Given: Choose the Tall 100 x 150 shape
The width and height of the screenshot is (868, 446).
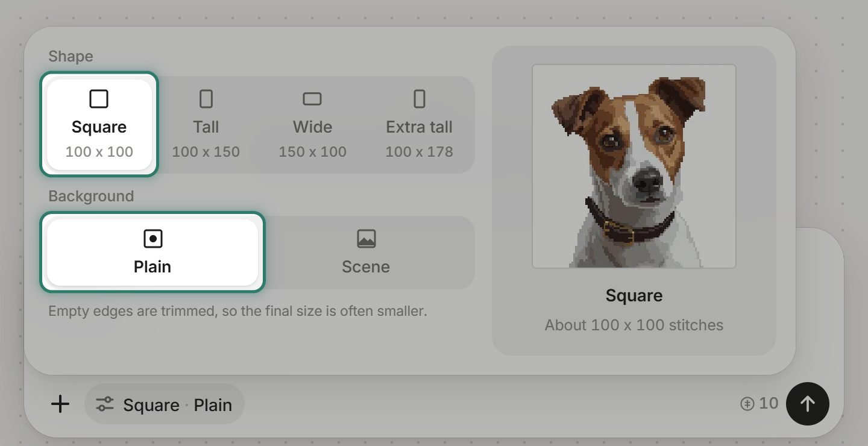Looking at the screenshot, I should click(206, 125).
